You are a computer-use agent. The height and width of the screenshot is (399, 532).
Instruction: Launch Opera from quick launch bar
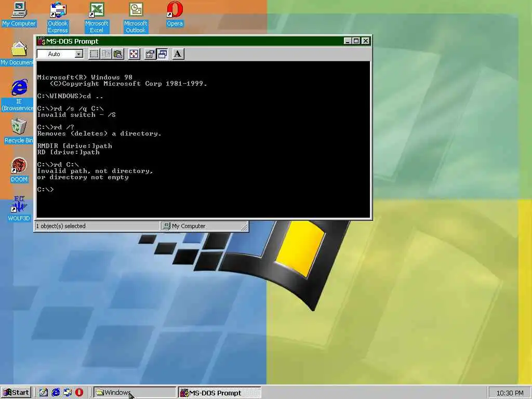(79, 393)
